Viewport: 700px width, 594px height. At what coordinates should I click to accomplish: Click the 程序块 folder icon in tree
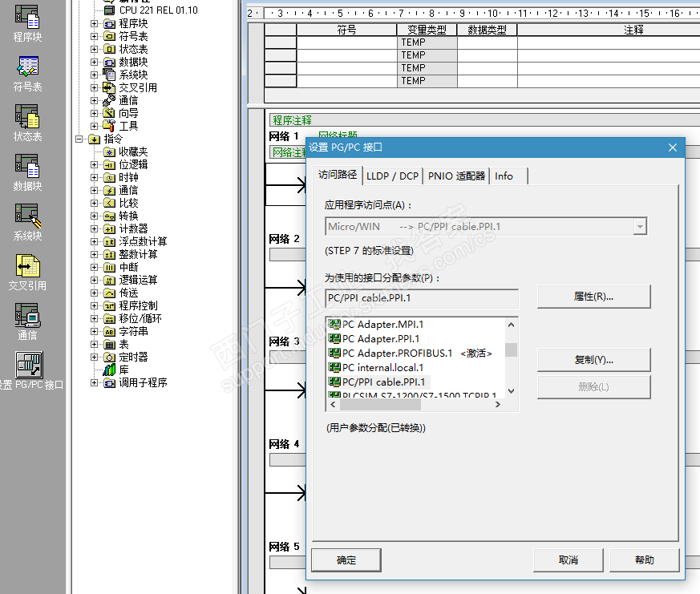click(x=109, y=23)
